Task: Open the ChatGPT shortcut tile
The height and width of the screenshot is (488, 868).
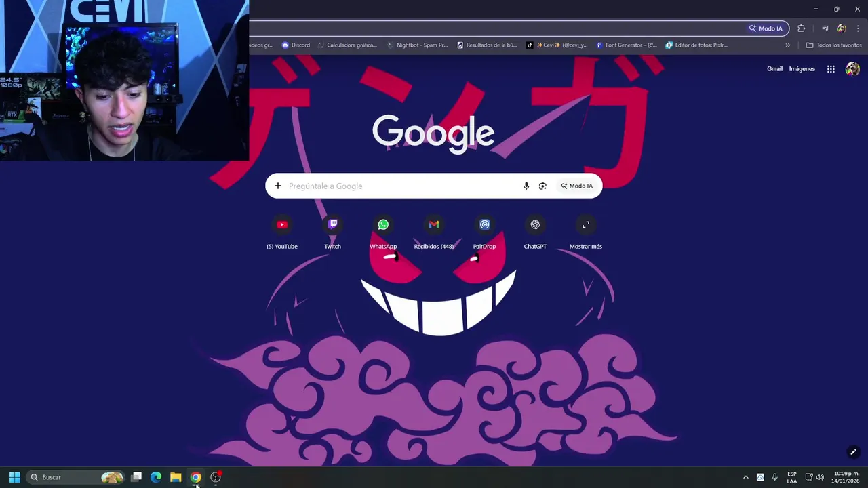Action: click(535, 232)
